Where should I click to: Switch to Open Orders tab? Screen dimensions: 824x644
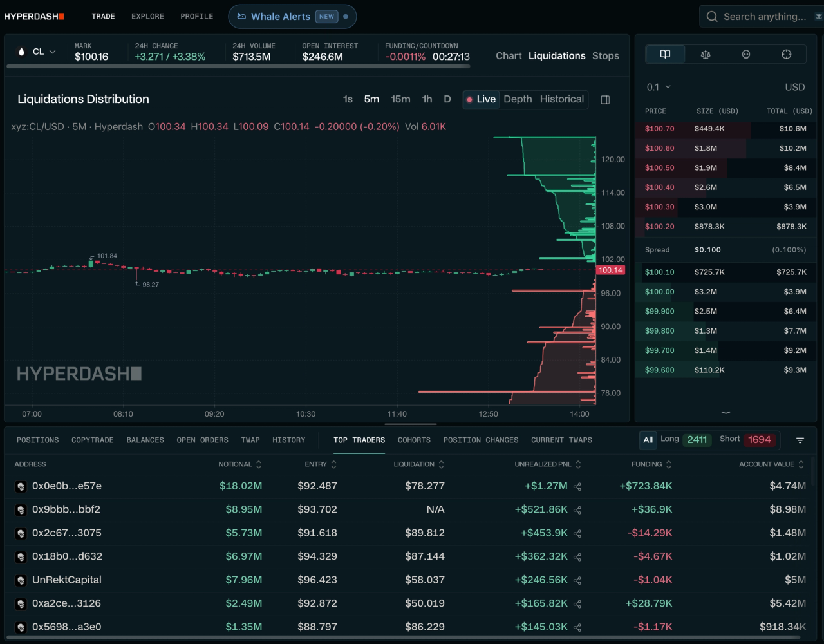click(203, 440)
